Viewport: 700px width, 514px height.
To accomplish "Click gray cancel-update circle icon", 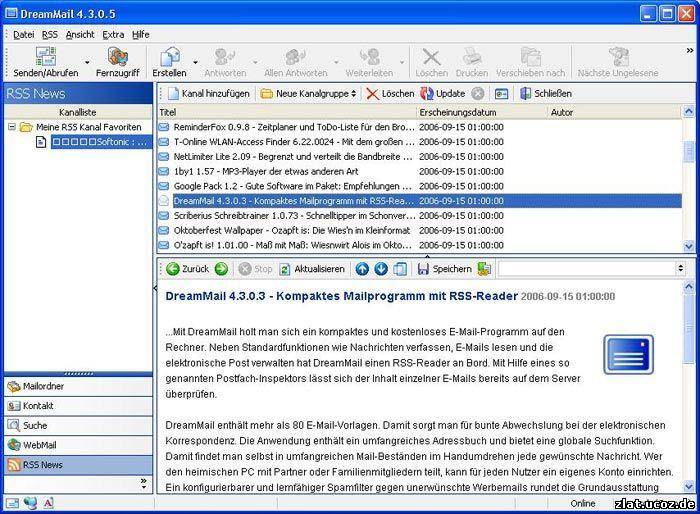I will click(478, 94).
